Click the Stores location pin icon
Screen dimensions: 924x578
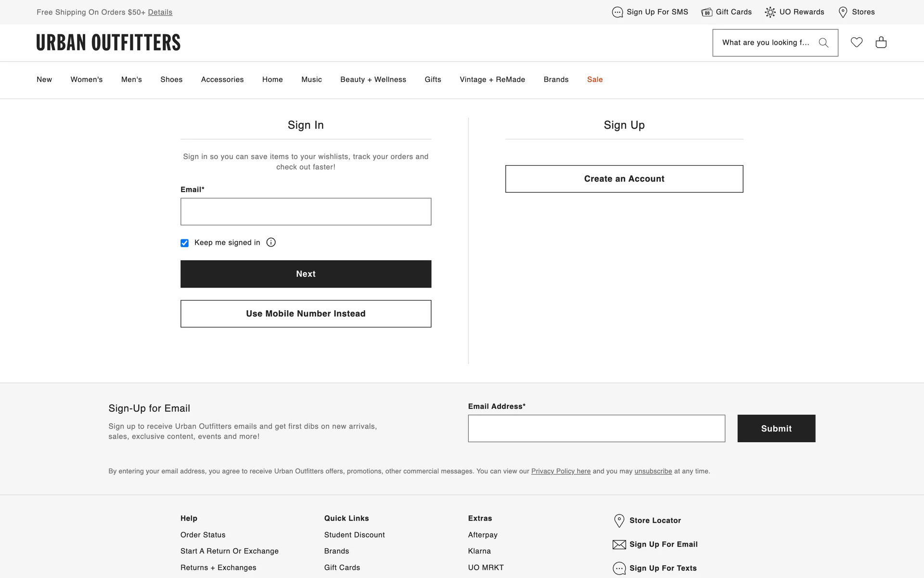843,12
